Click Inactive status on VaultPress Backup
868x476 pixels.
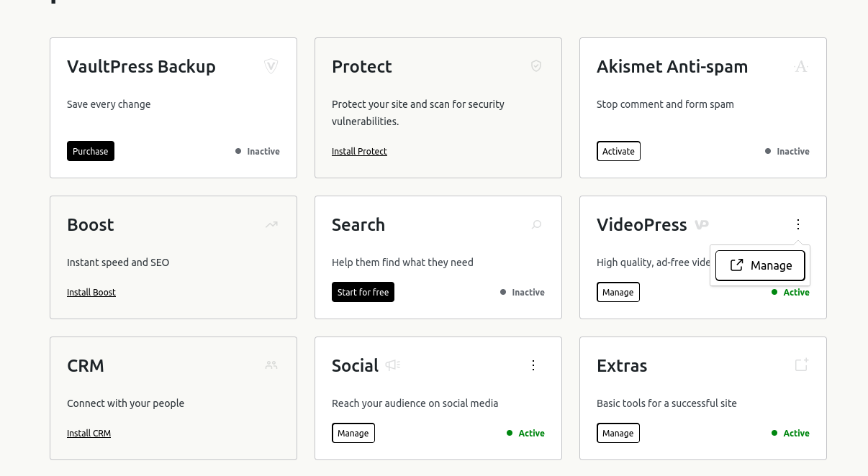point(258,151)
